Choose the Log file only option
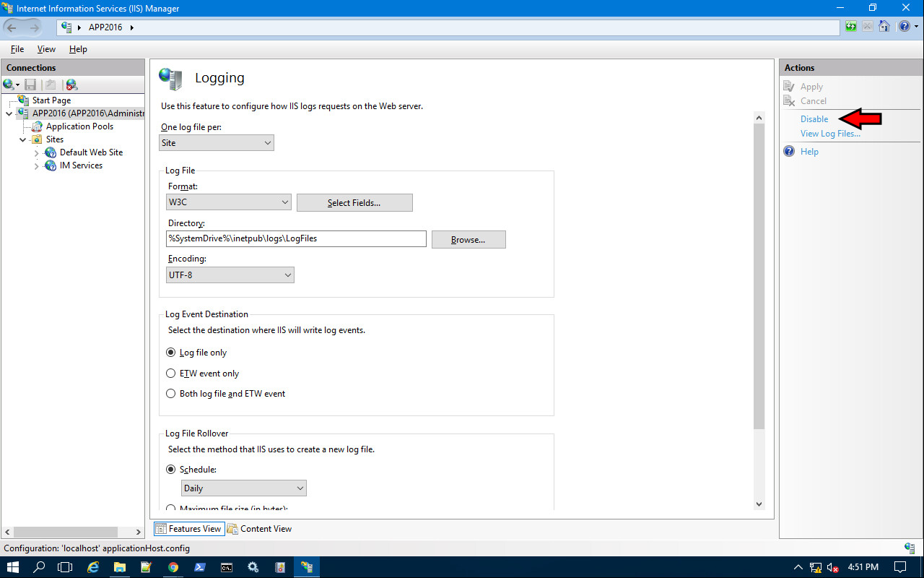 tap(171, 353)
